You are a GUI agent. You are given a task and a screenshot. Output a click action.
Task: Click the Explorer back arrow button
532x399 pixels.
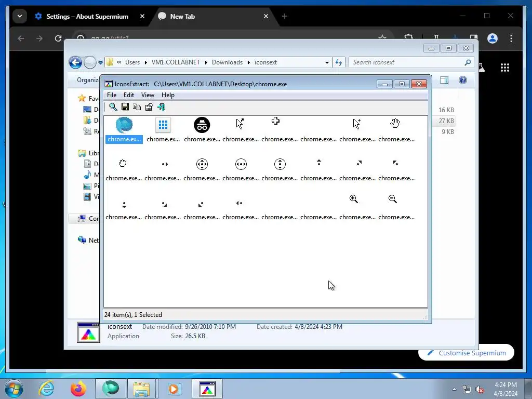(75, 62)
